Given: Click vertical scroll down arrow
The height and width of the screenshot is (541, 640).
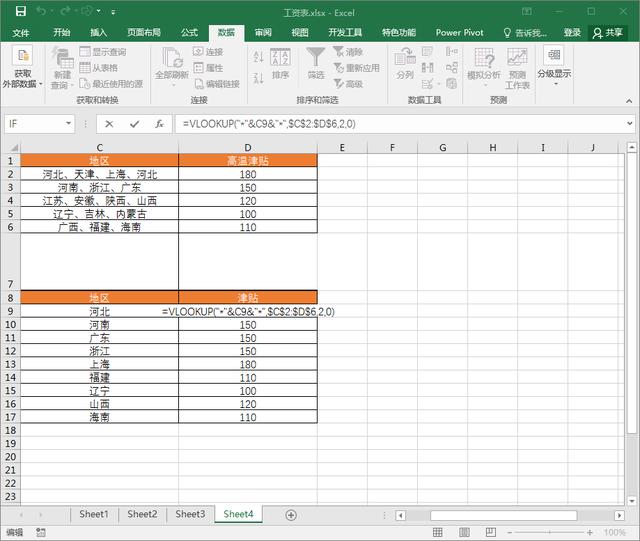Looking at the screenshot, I should 632,501.
